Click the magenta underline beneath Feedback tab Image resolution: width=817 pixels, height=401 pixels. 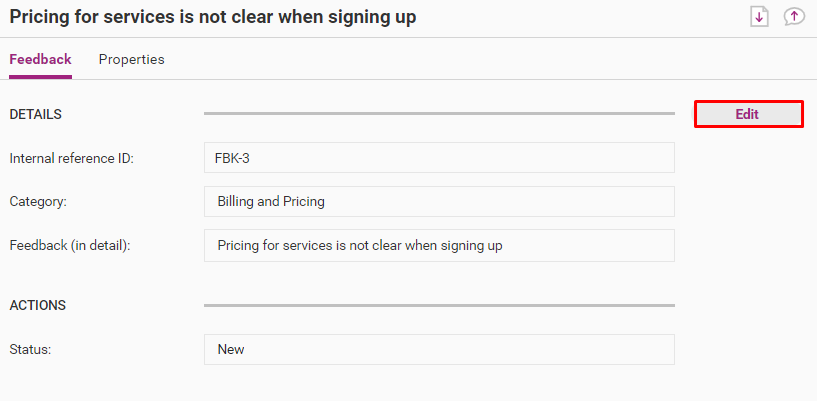tap(40, 76)
